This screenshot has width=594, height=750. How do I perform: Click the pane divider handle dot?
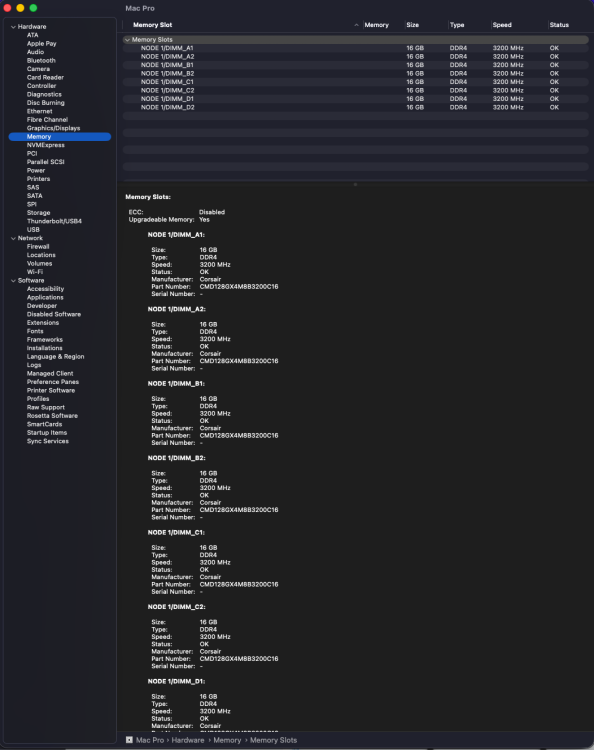(355, 184)
